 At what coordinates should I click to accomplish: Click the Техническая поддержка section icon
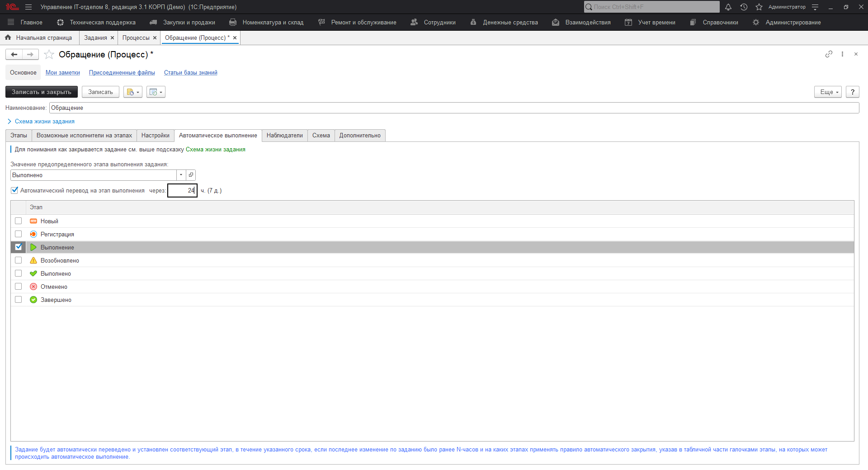click(59, 22)
